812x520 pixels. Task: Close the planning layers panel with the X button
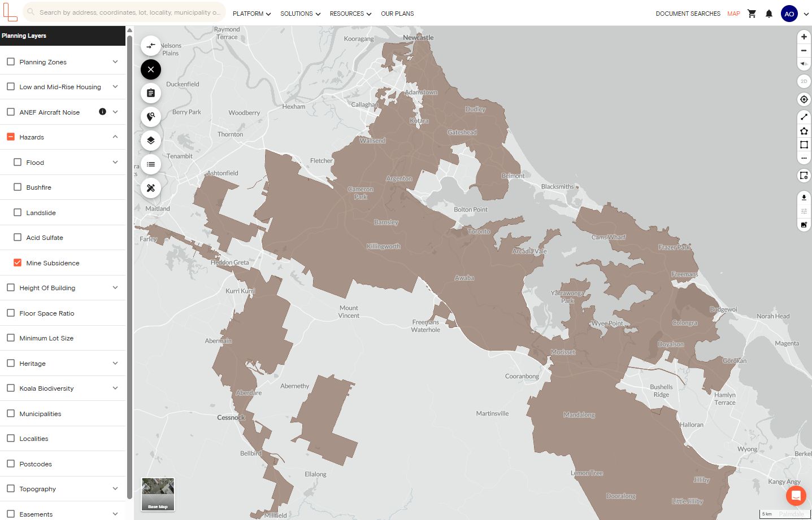[151, 69]
